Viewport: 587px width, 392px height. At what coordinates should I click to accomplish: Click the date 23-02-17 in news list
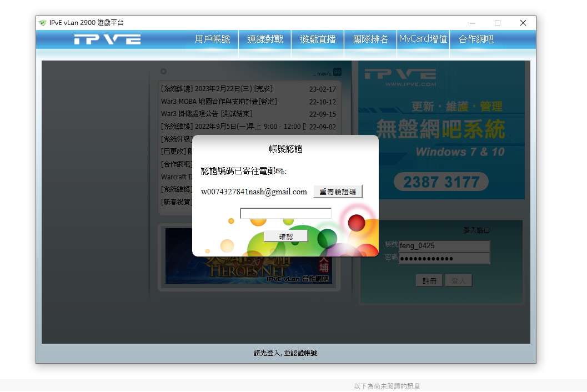pyautogui.click(x=322, y=89)
